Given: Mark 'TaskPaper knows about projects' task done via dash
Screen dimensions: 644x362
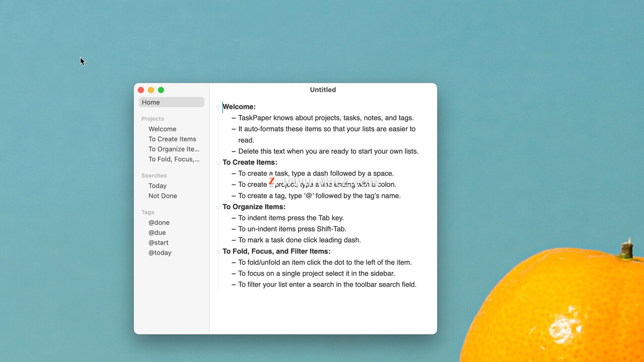Looking at the screenshot, I should point(234,118).
